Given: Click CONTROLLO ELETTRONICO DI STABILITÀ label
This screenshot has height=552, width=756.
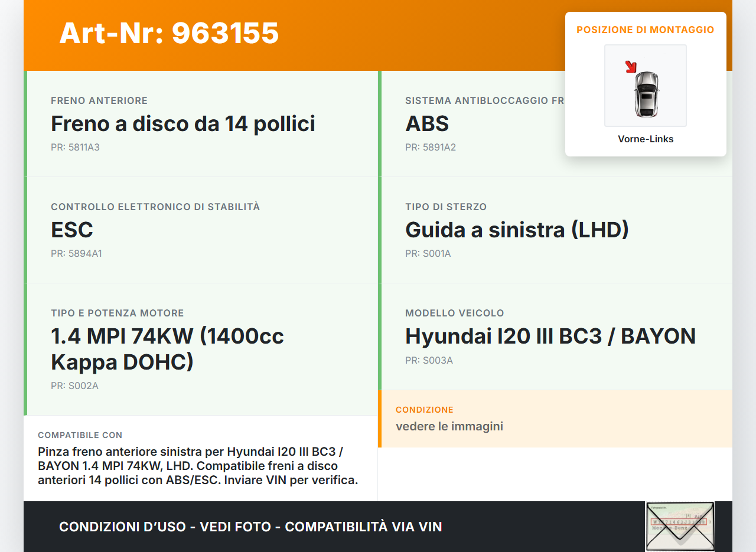Looking at the screenshot, I should tap(155, 207).
